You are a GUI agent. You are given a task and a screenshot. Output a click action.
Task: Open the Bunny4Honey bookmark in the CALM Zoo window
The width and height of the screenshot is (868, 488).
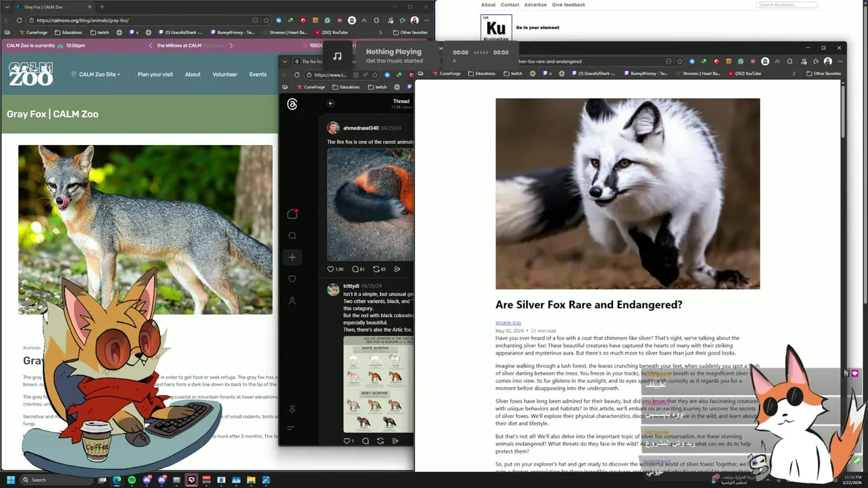[x=232, y=33]
